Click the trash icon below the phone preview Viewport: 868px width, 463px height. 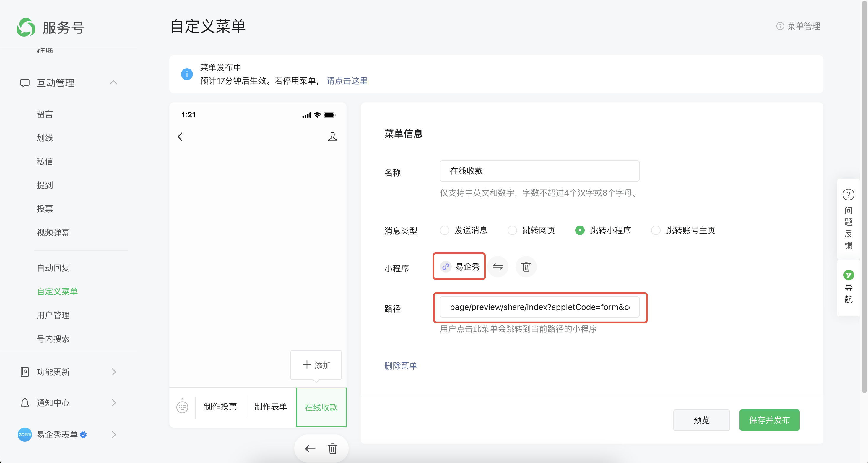332,449
